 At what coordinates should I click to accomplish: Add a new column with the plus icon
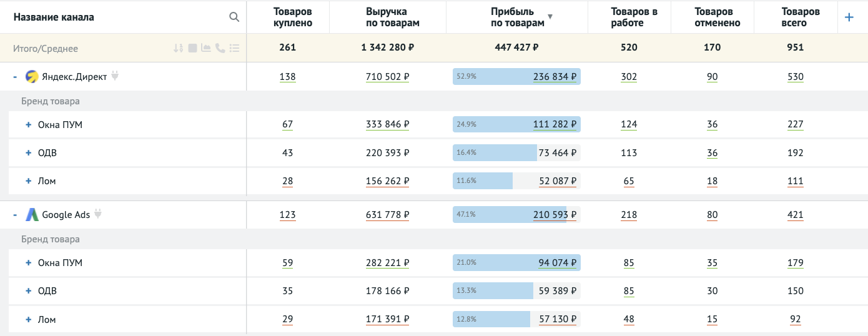coord(849,17)
